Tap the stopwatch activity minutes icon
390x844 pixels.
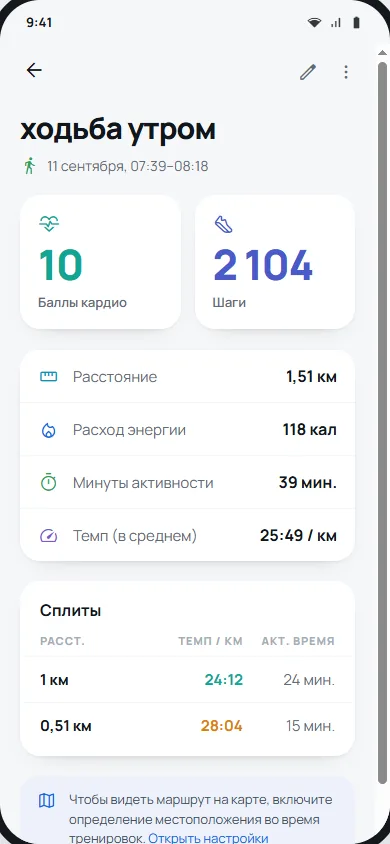pos(48,482)
